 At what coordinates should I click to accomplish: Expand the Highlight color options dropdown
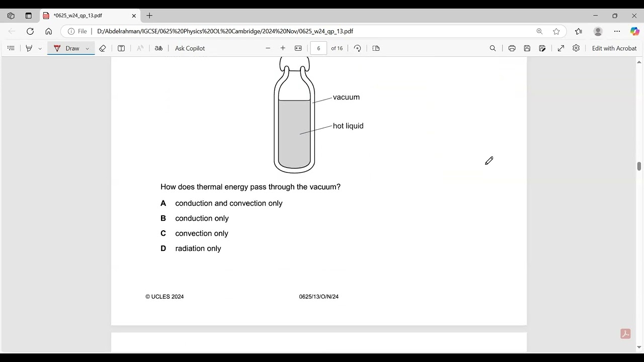[x=40, y=48]
